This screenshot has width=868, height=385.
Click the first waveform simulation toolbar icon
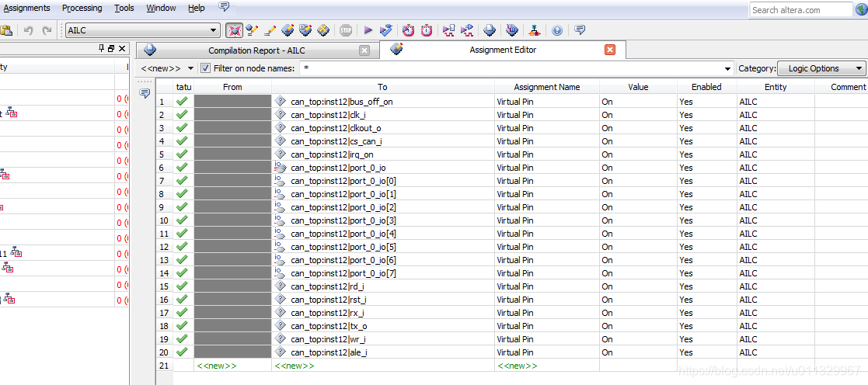click(x=449, y=30)
